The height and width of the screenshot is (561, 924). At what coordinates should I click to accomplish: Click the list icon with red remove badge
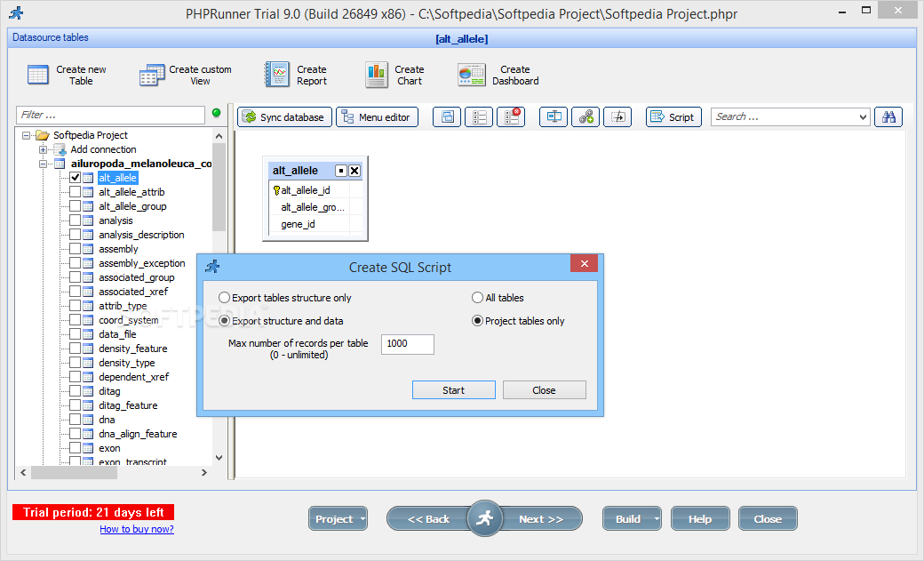click(511, 116)
